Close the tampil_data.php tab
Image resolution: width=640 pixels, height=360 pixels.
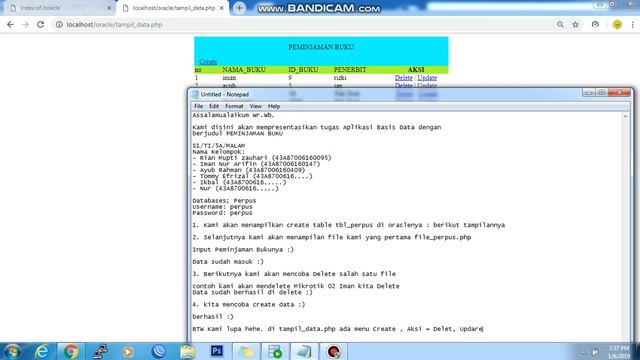tap(222, 8)
